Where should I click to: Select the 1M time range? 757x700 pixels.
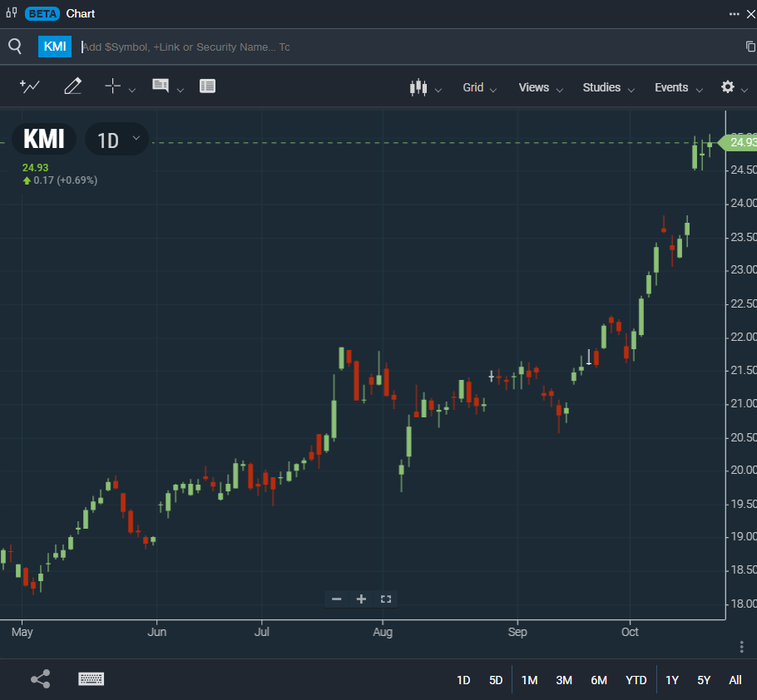point(530,680)
